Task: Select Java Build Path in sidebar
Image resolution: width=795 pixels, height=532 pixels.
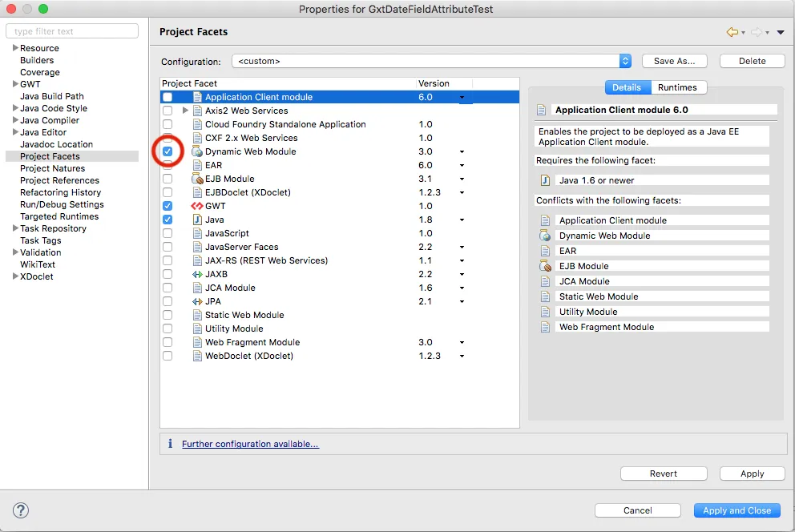Action: tap(52, 96)
